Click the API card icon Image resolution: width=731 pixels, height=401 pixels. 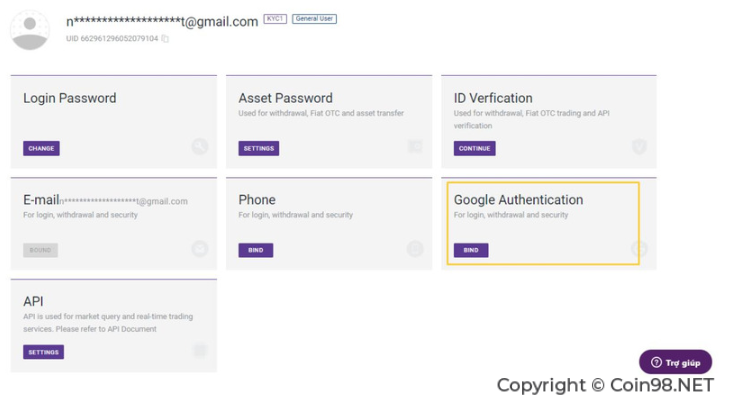click(200, 350)
